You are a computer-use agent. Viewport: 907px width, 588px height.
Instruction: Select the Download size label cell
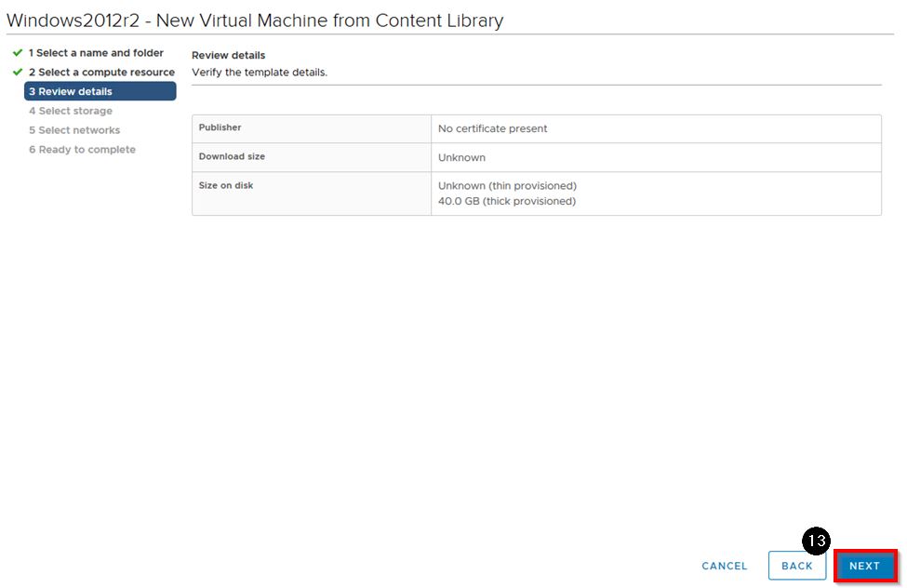(312, 157)
